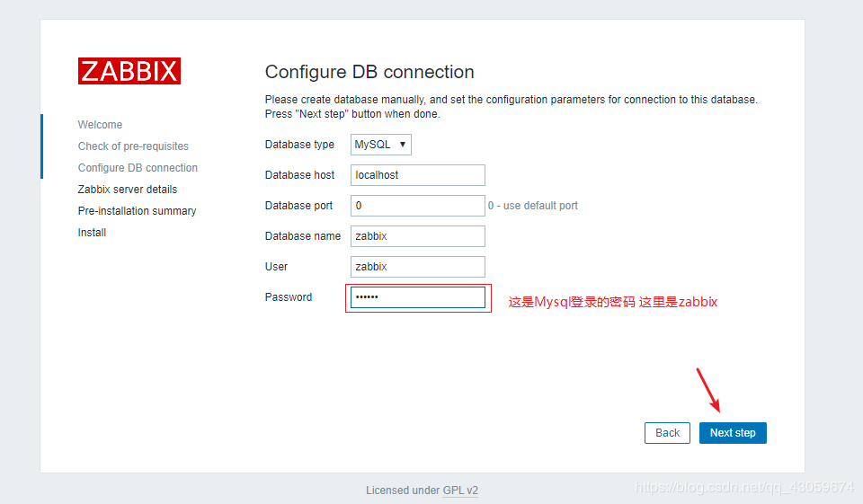Click into the Database port field
This screenshot has height=504, width=863.
[417, 206]
